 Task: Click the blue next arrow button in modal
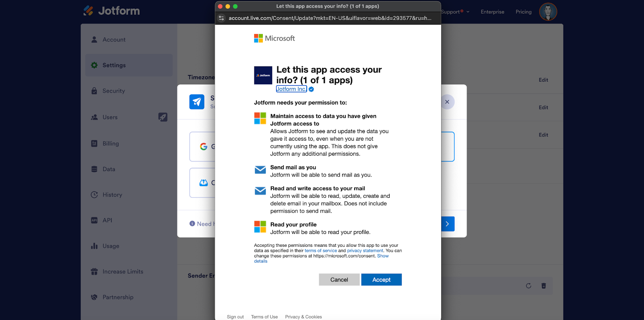pyautogui.click(x=448, y=224)
